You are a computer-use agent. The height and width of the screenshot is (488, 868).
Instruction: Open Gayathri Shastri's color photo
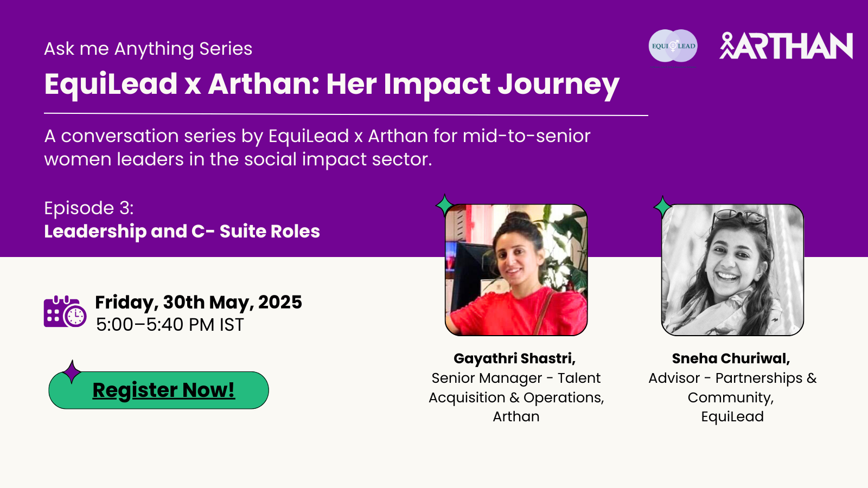(516, 270)
